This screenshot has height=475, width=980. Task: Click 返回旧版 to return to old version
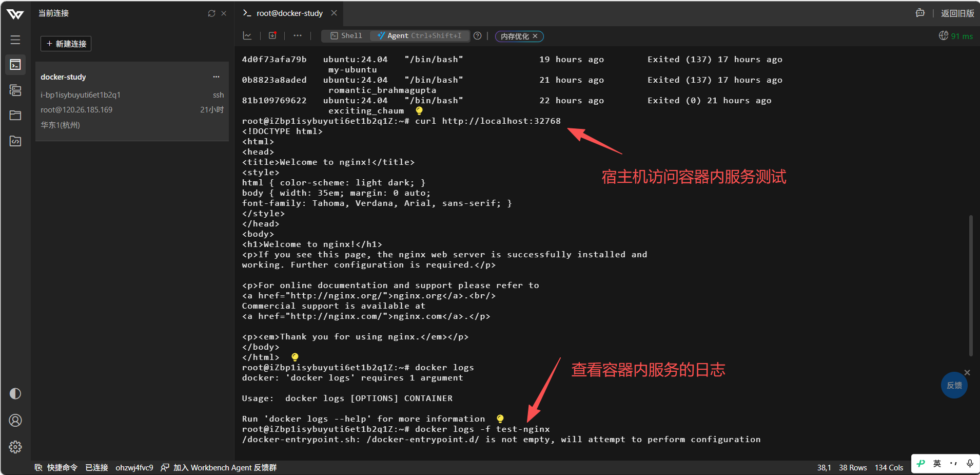point(957,13)
